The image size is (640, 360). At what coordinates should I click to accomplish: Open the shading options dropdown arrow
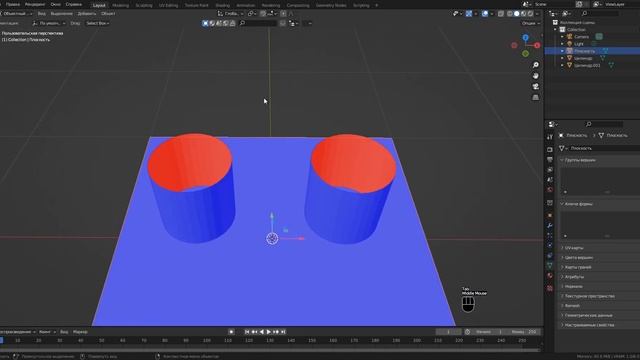tap(537, 13)
